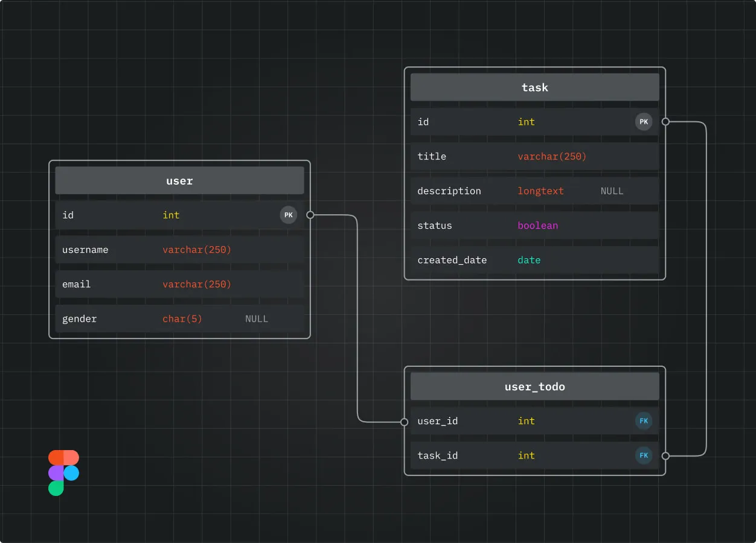Click the Figma logo in bottom left
Screen dimensions: 756x543
coord(63,471)
